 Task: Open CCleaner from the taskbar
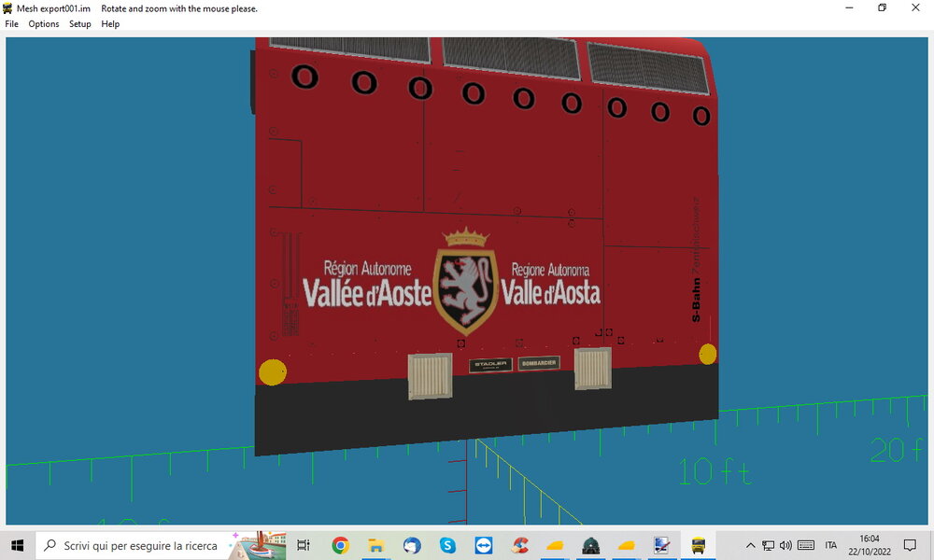pyautogui.click(x=519, y=545)
